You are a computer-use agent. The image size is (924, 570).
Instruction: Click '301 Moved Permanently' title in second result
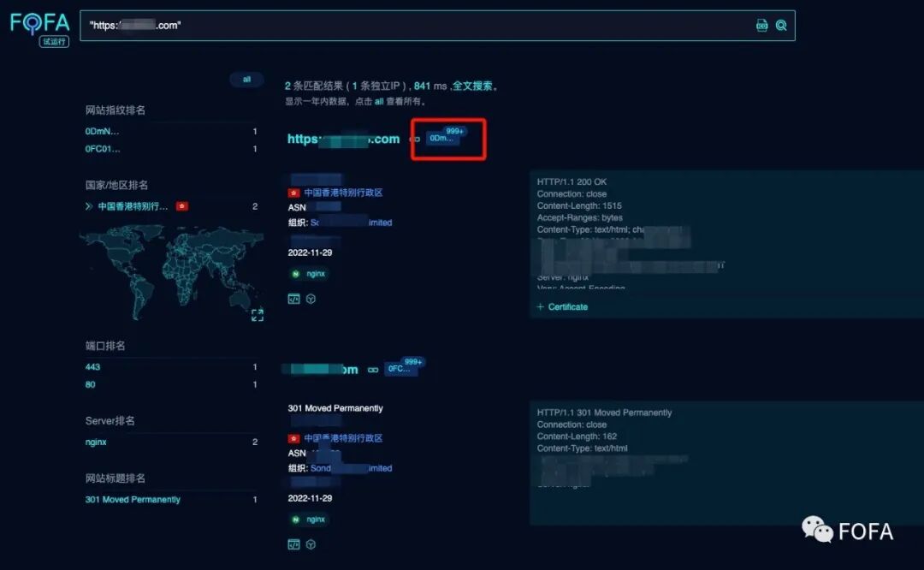pos(335,408)
